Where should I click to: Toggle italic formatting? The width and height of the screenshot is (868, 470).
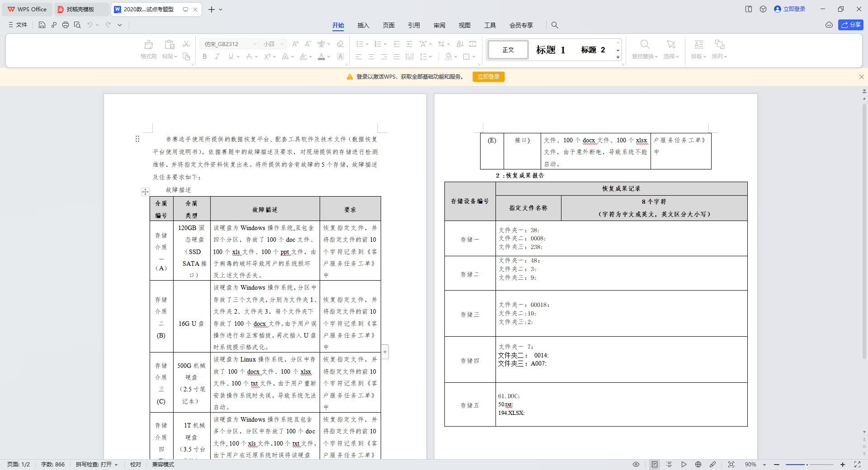[217, 56]
